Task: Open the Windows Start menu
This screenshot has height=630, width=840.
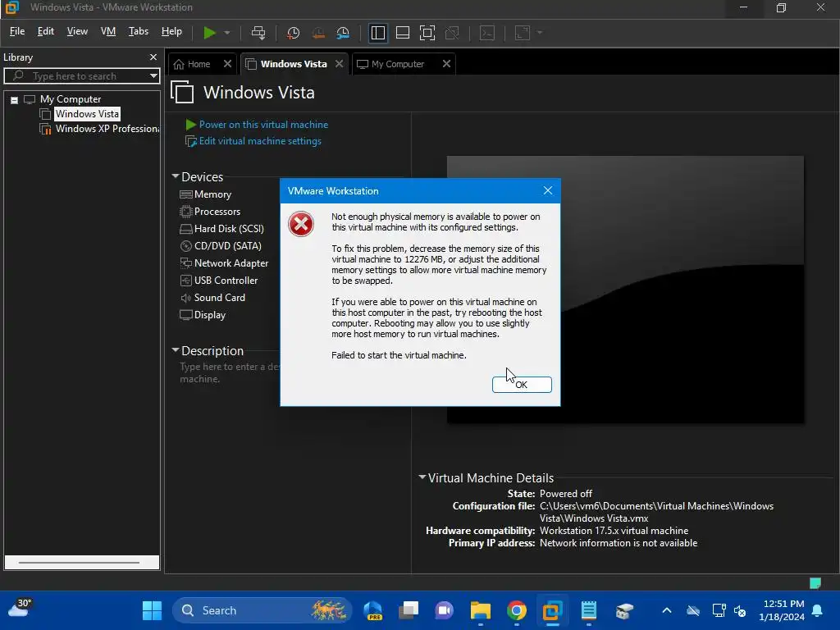Action: 152,610
